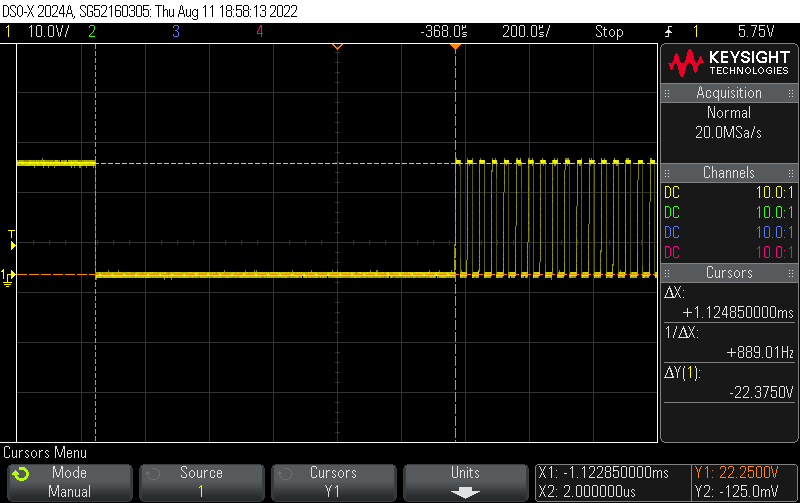This screenshot has height=503, width=800.
Task: Click the rising edge trigger icon
Action: 668,32
